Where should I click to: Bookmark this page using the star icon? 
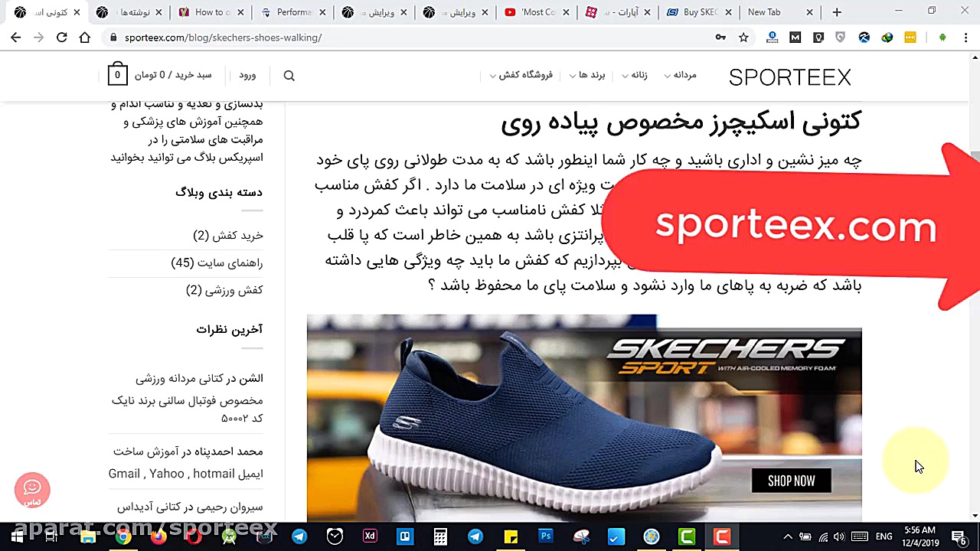(x=743, y=37)
